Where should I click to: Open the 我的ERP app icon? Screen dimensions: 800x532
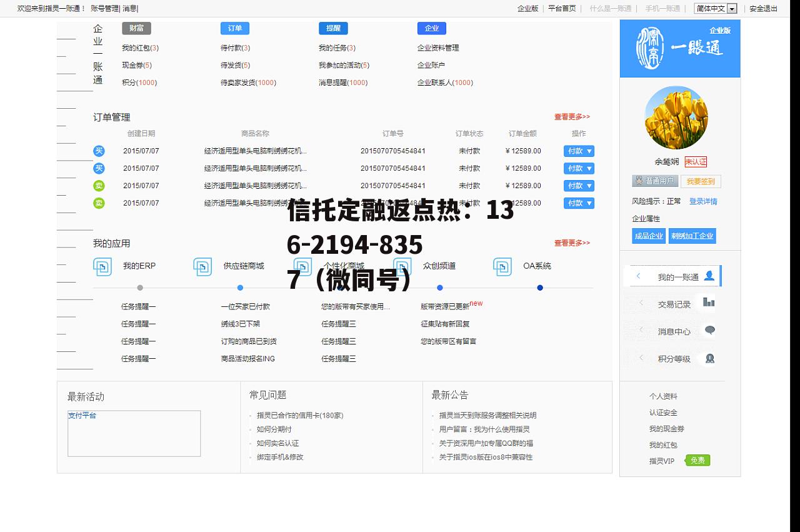point(102,267)
